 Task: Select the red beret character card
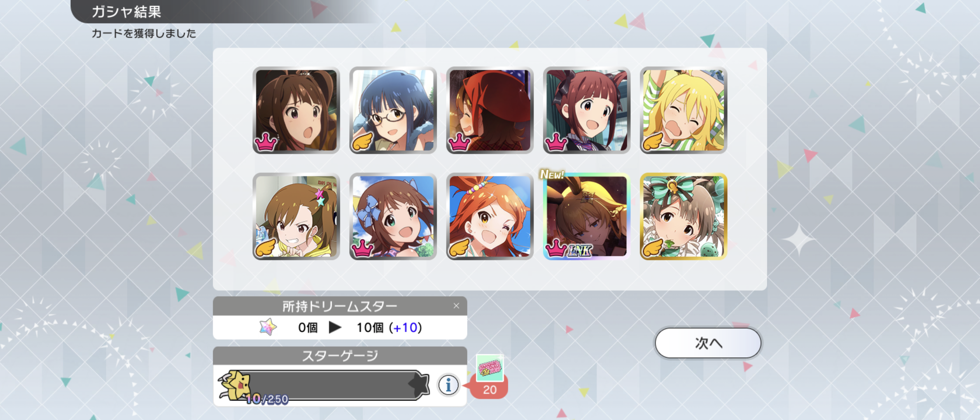(x=490, y=110)
